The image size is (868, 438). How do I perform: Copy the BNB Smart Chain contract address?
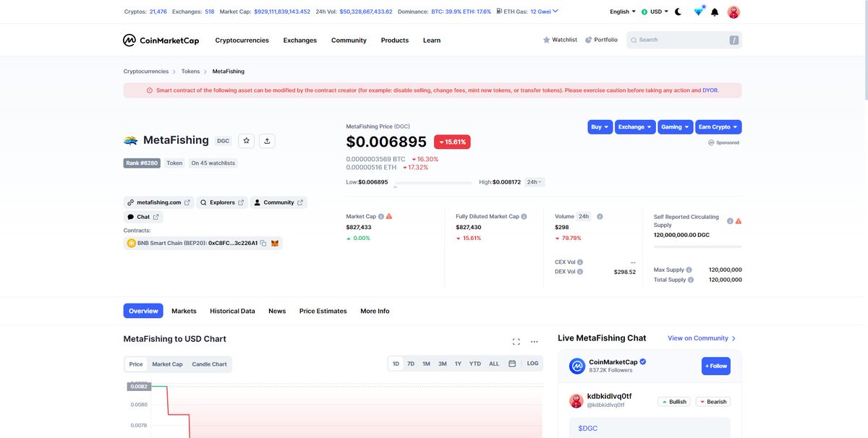pos(263,244)
